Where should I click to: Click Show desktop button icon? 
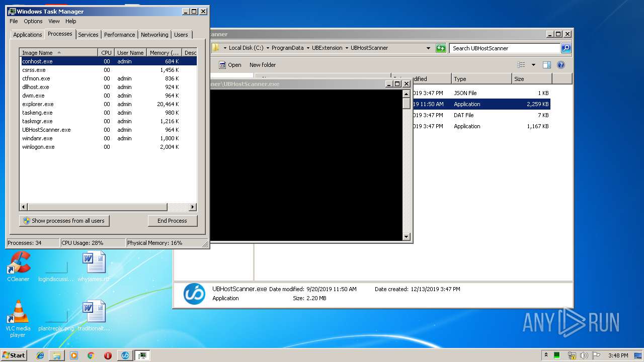(638, 355)
